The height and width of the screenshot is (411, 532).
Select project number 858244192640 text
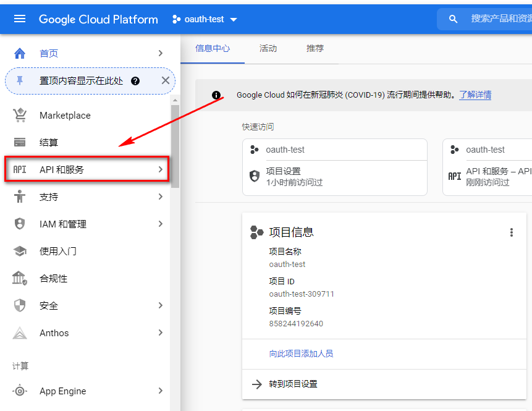[296, 323]
